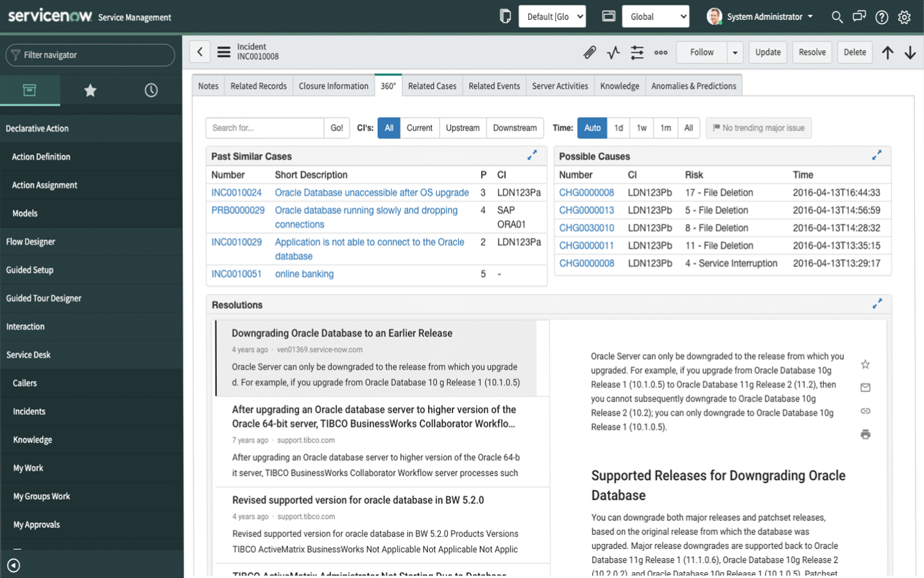Click the print icon beside article

point(866,434)
